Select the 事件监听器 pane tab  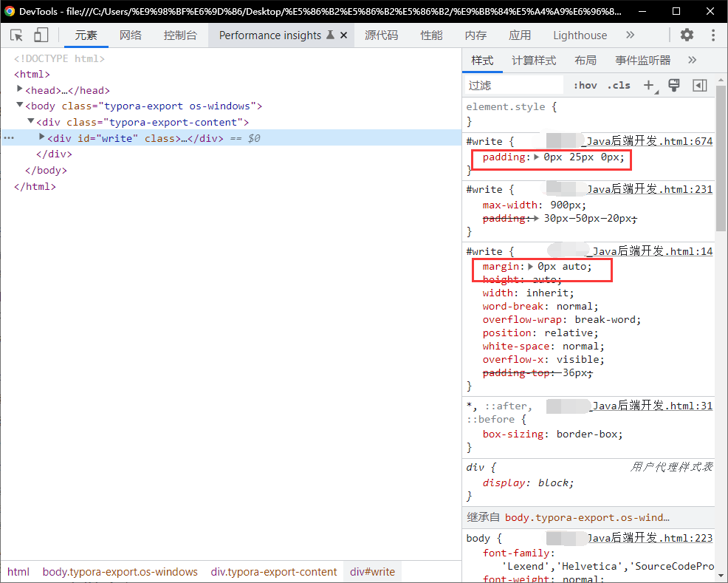point(643,61)
